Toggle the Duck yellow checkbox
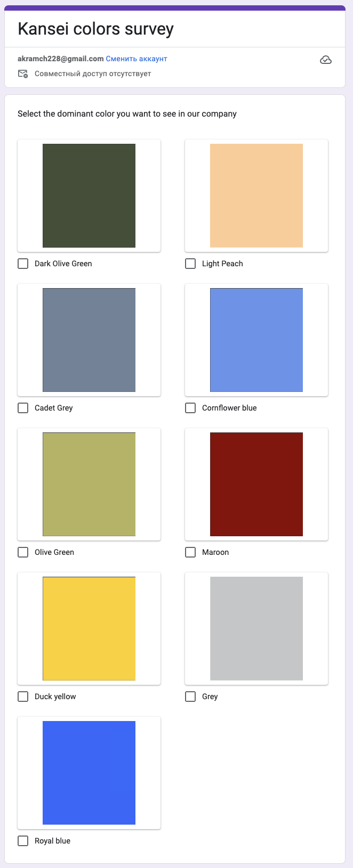This screenshot has width=353, height=868. 23,697
